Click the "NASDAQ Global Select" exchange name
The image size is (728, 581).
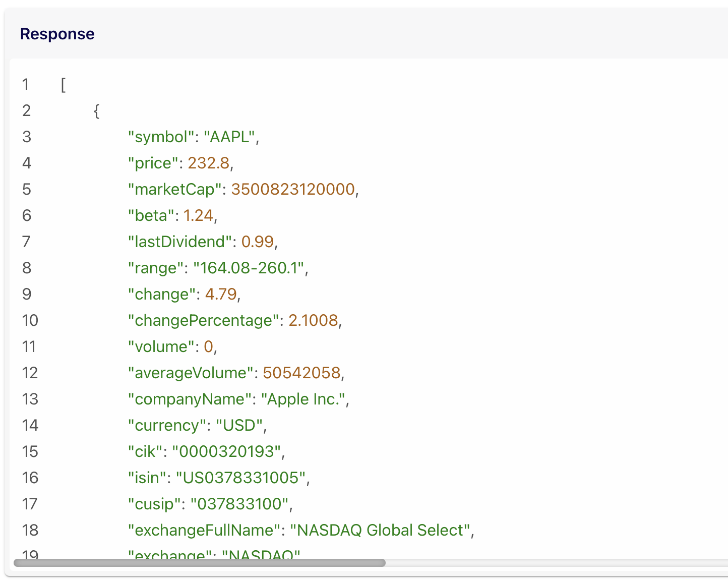pos(381,530)
